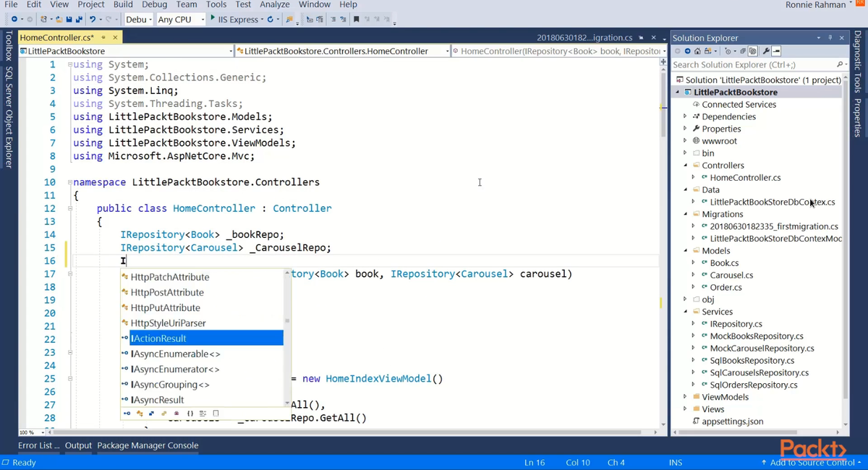The image size is (868, 470).
Task: Open the Debug menu
Action: (154, 4)
